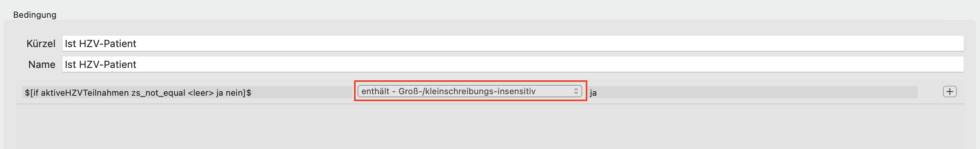Focus the Kürzel text field
Screen dimensions: 980x149
[513, 43]
